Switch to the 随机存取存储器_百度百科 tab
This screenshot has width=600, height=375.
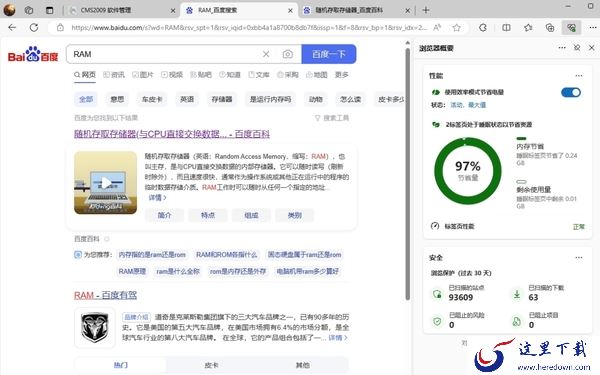(356, 10)
